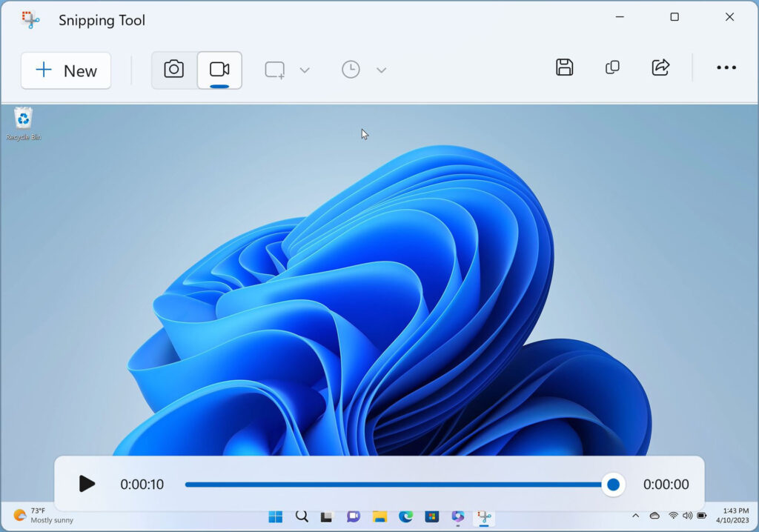Expand the delay timer dropdown arrow

(x=381, y=70)
